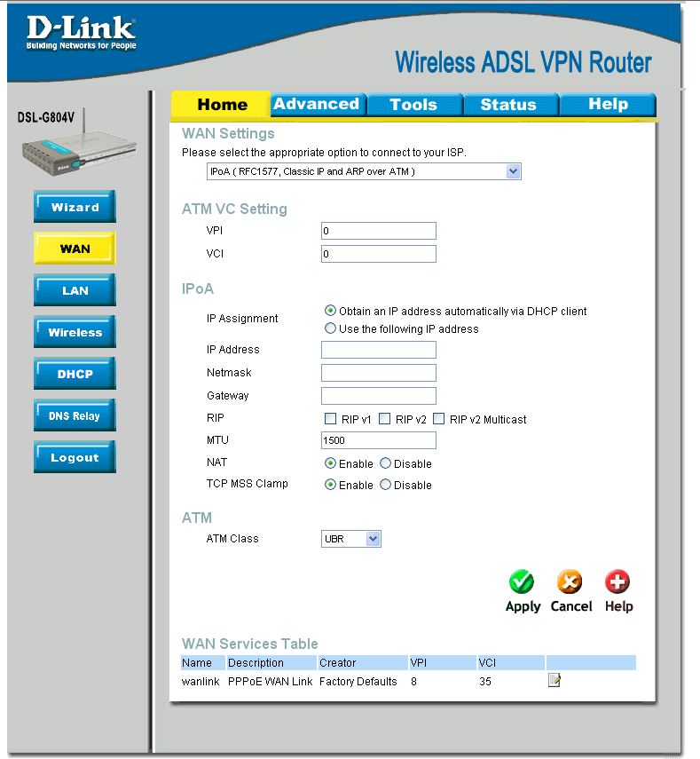Switch to the Tools tab

[413, 105]
